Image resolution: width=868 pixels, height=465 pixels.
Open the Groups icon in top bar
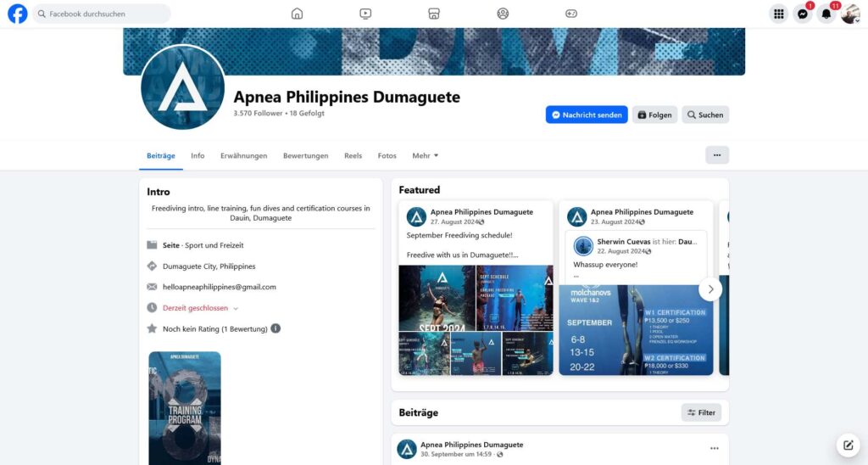pyautogui.click(x=503, y=14)
